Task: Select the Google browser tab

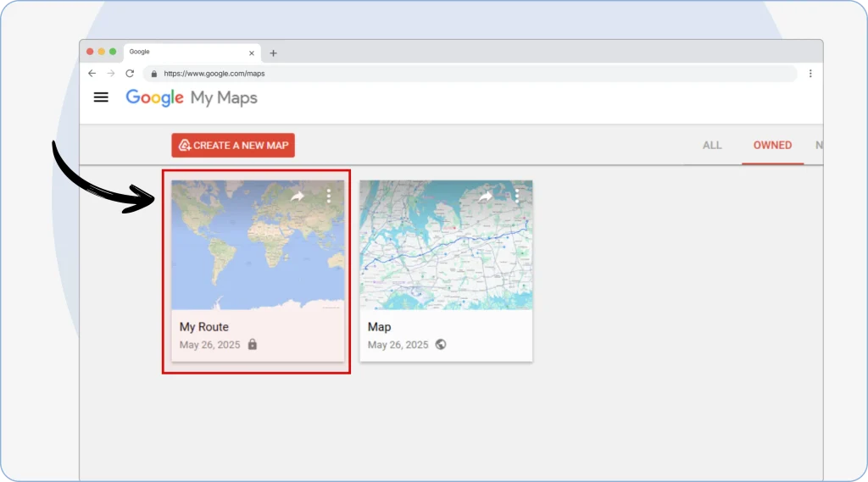Action: coord(192,52)
